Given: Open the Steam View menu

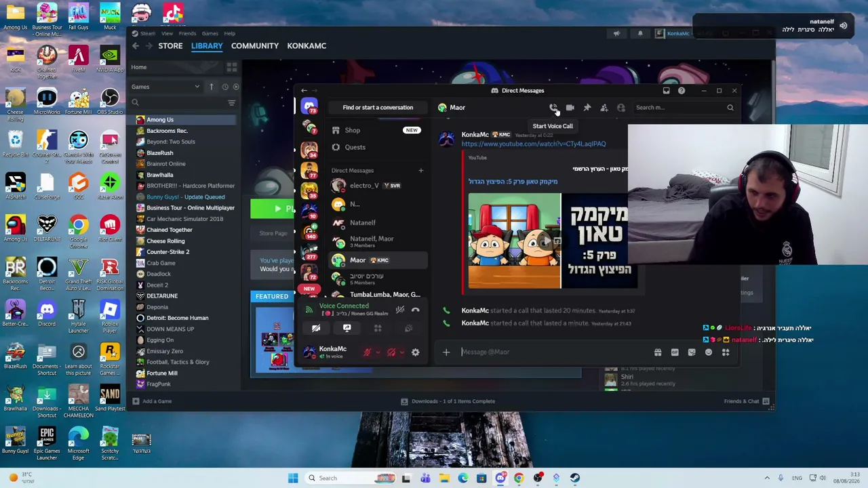Looking at the screenshot, I should [167, 33].
